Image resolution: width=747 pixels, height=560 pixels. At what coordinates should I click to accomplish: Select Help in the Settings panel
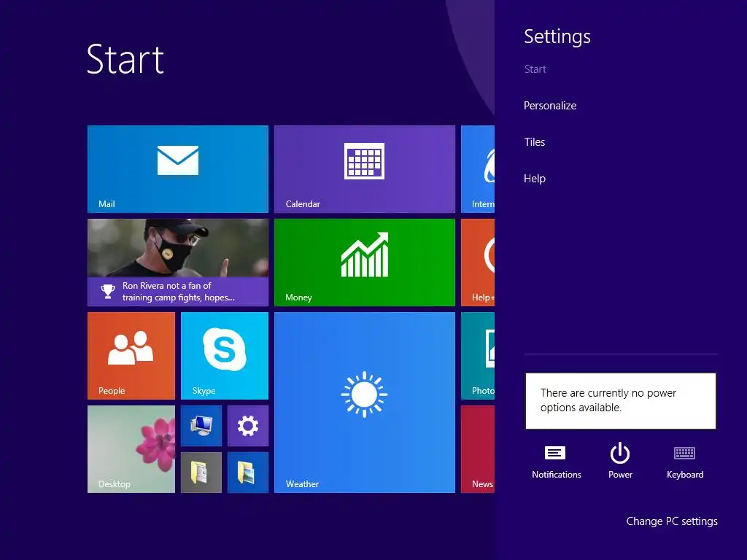point(535,179)
